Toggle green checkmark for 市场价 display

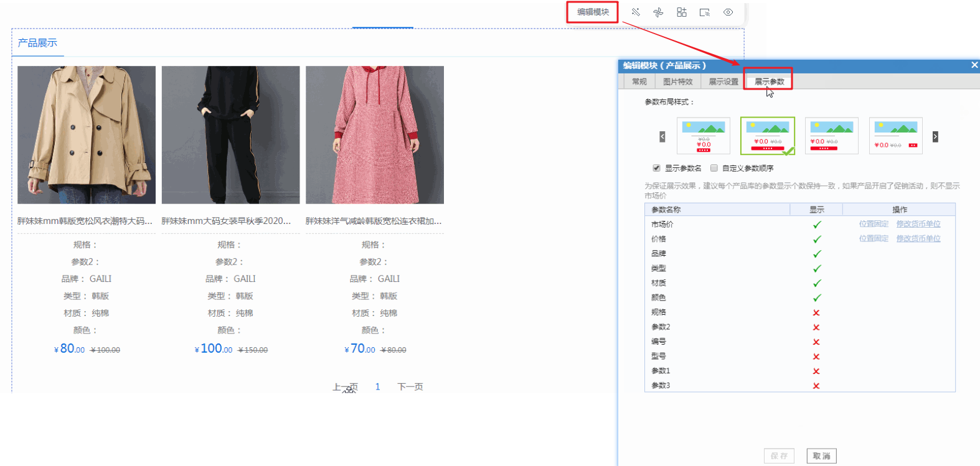[817, 225]
